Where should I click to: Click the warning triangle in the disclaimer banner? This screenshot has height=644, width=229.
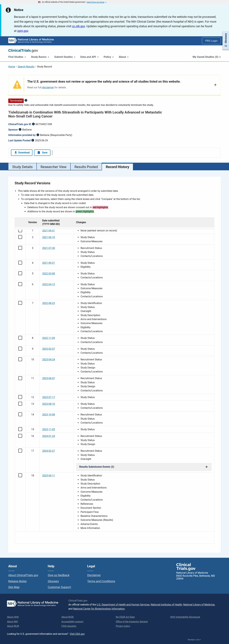(17, 85)
